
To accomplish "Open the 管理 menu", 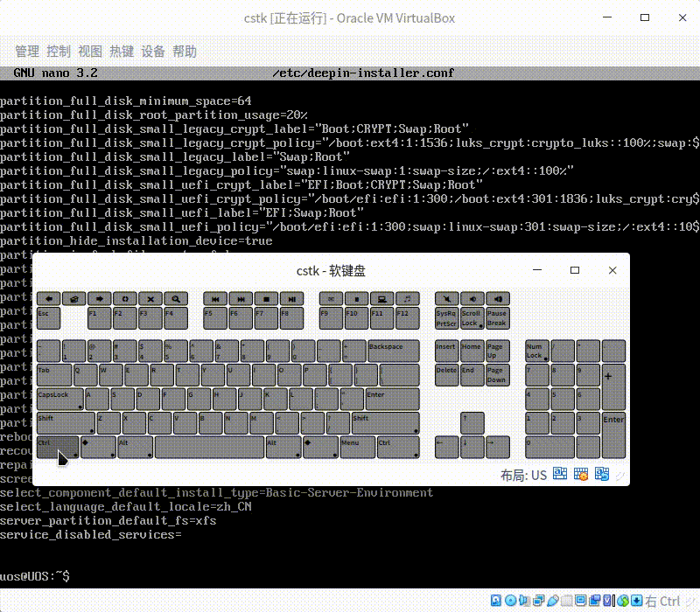I will pos(24,51).
